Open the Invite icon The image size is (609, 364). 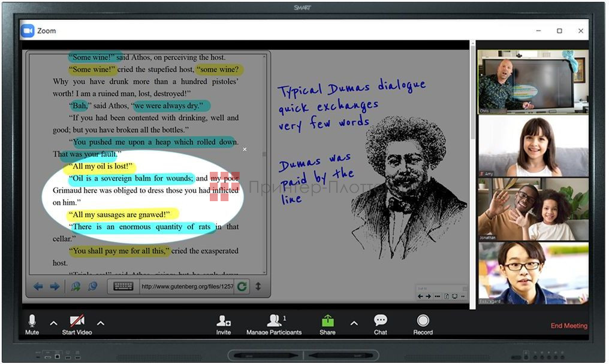(x=224, y=321)
